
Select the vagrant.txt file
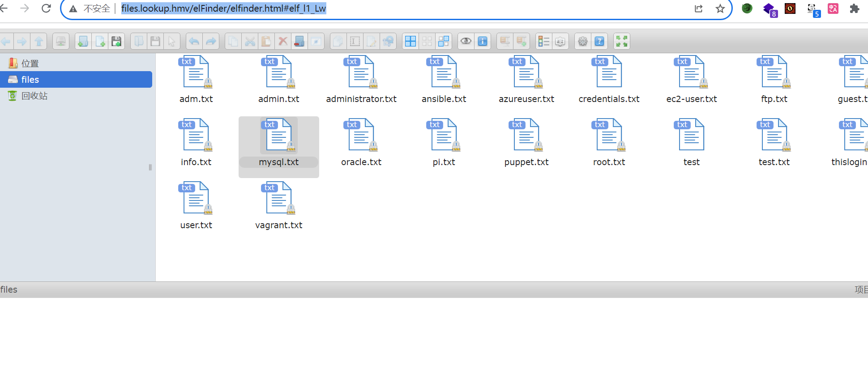(x=279, y=206)
